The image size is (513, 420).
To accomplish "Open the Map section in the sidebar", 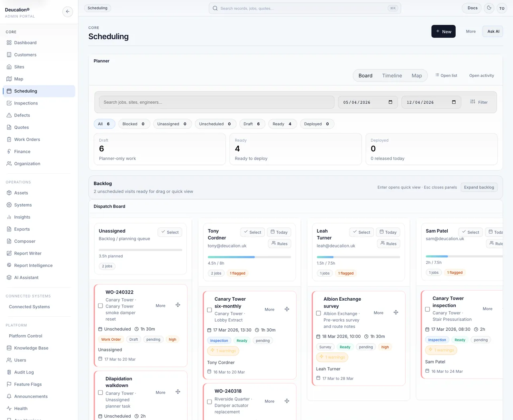I will point(19,79).
